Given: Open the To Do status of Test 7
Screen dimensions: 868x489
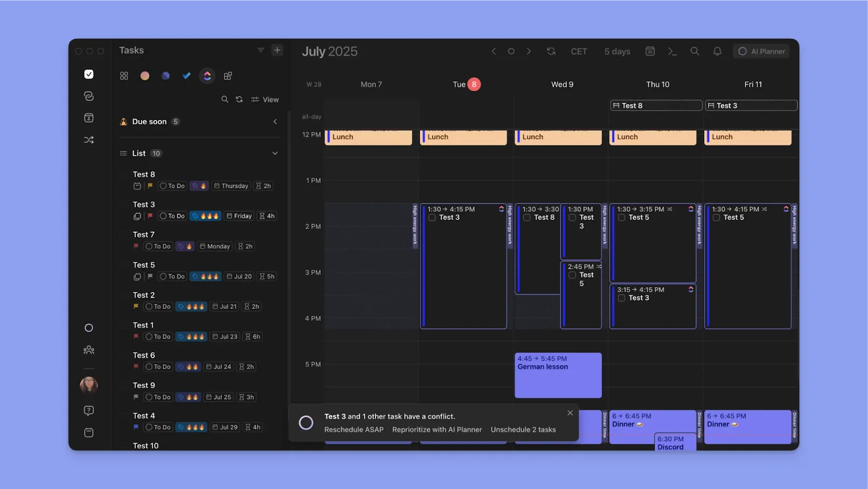Looking at the screenshot, I should (x=158, y=246).
